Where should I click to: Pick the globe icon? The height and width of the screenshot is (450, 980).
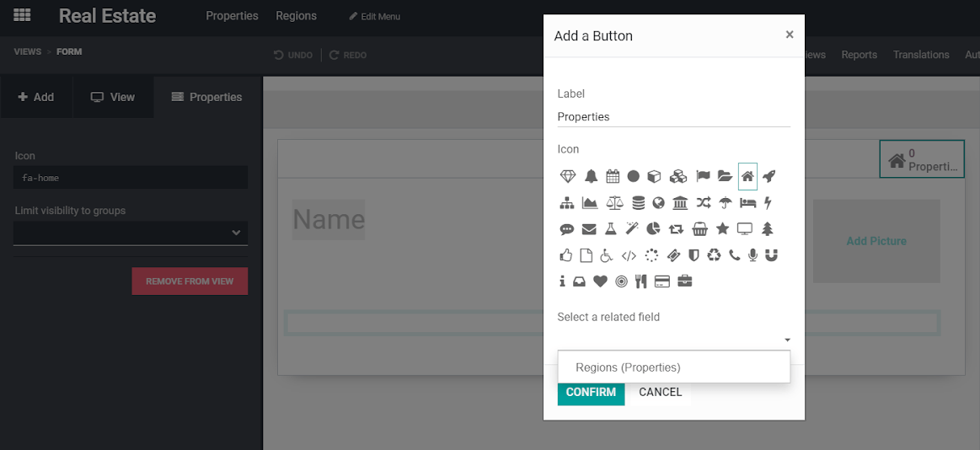[659, 202]
